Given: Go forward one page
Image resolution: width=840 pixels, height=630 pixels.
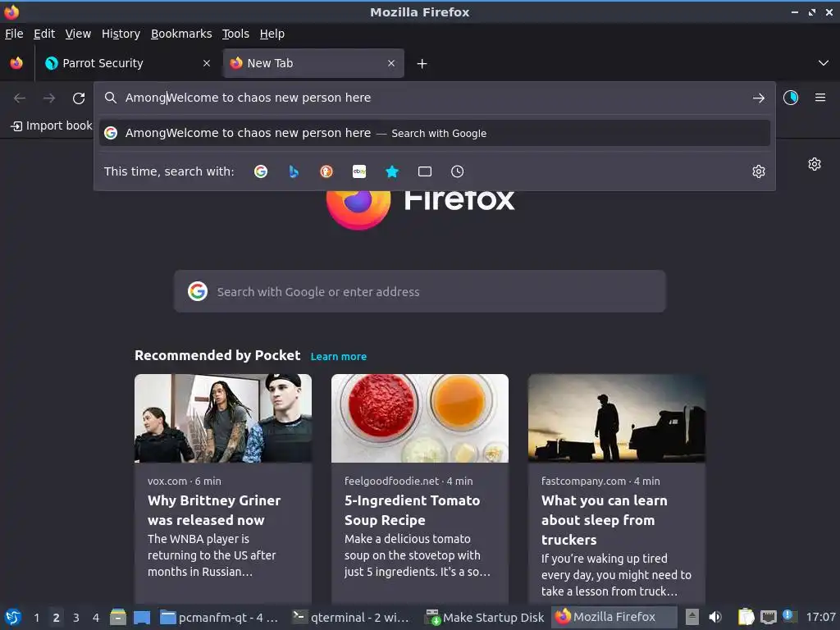Looking at the screenshot, I should click(49, 98).
